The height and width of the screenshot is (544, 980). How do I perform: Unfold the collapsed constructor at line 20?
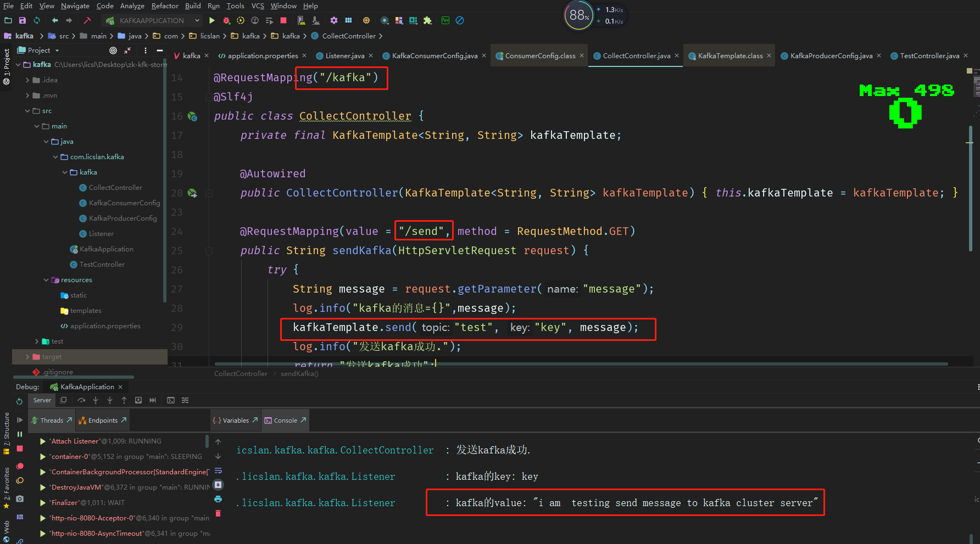click(209, 193)
